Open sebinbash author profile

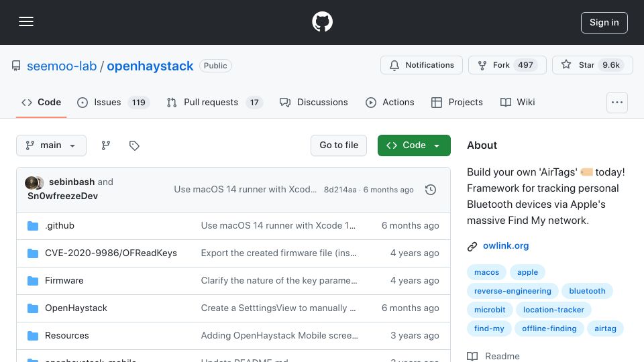72,182
